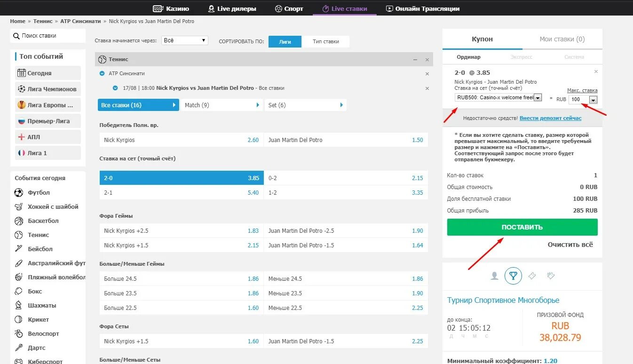Collapse the Kyrgios vs Del Potro chevron
The width and height of the screenshot is (633, 364).
[x=115, y=88]
